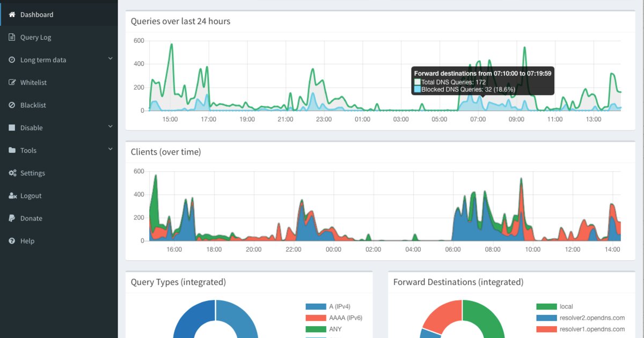
Task: Open the Whitelist menu item
Action: tap(59, 82)
